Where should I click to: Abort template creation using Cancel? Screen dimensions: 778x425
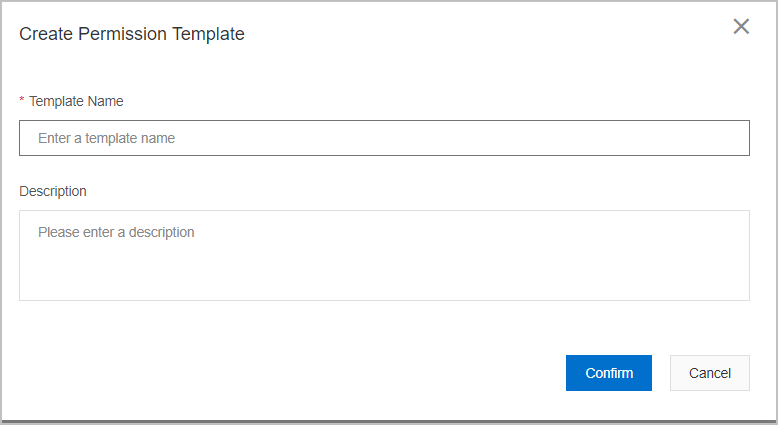(709, 373)
